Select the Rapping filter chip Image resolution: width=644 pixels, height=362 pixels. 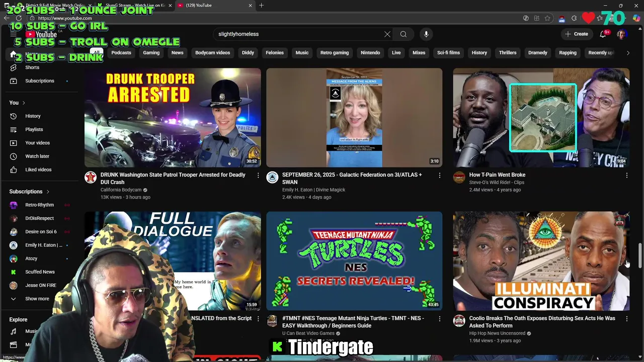[568, 53]
